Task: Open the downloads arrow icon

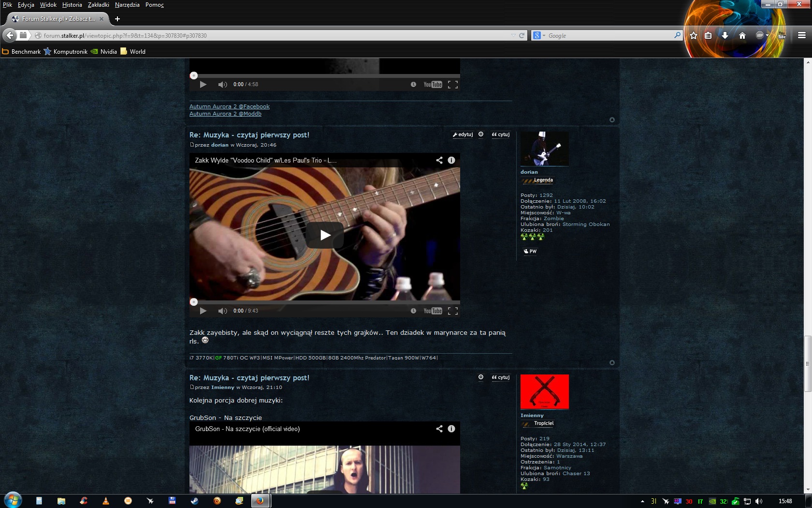Action: pyautogui.click(x=725, y=35)
